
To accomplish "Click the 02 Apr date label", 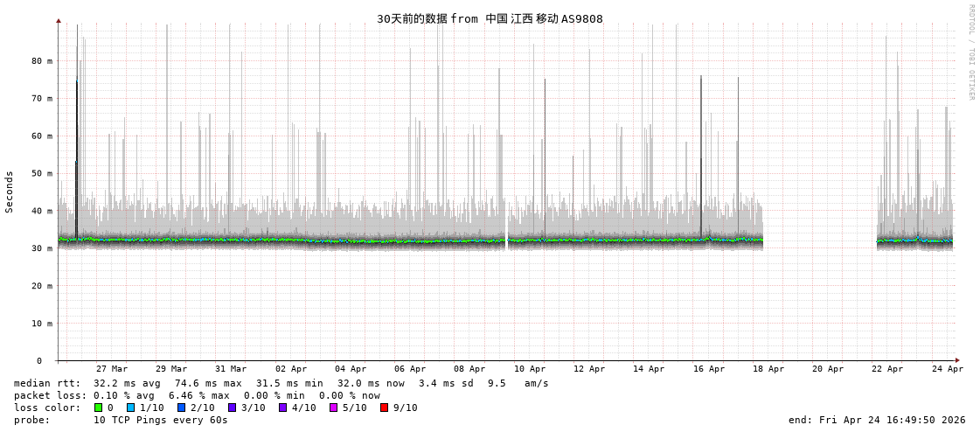I will [291, 369].
